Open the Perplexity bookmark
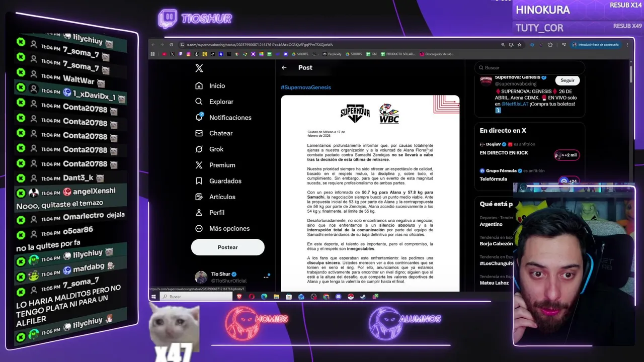644x362 pixels. coord(333,54)
